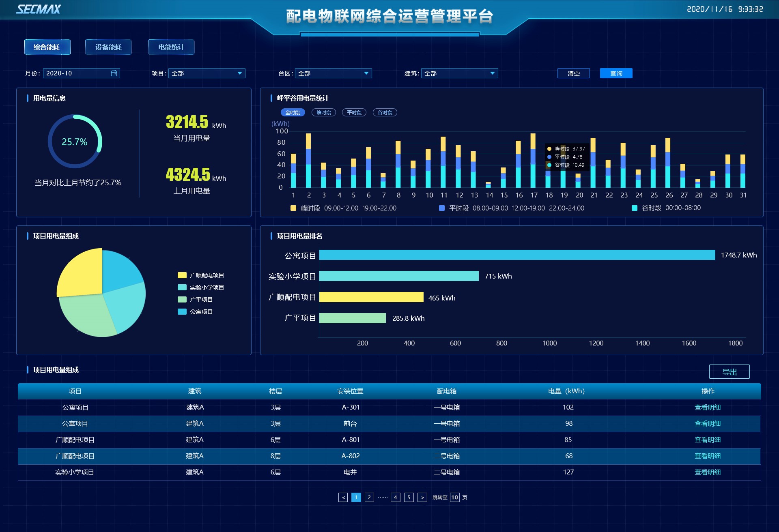
Task: Switch to the 电能统计 tab
Action: (x=171, y=47)
